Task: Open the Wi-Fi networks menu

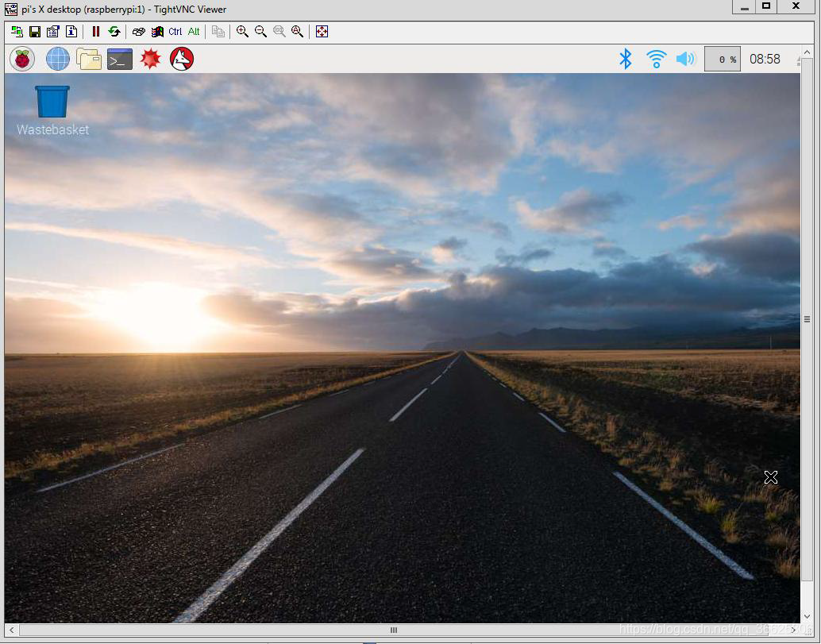Action: coord(656,59)
